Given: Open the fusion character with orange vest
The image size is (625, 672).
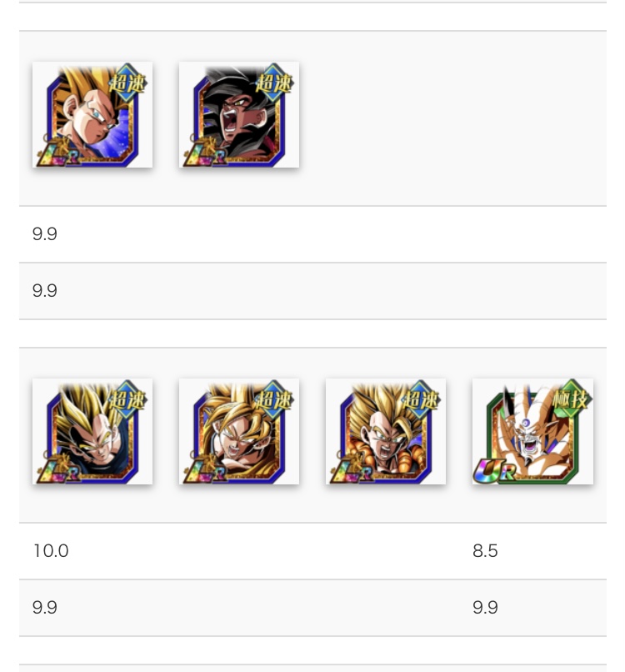Looking at the screenshot, I should tap(386, 431).
